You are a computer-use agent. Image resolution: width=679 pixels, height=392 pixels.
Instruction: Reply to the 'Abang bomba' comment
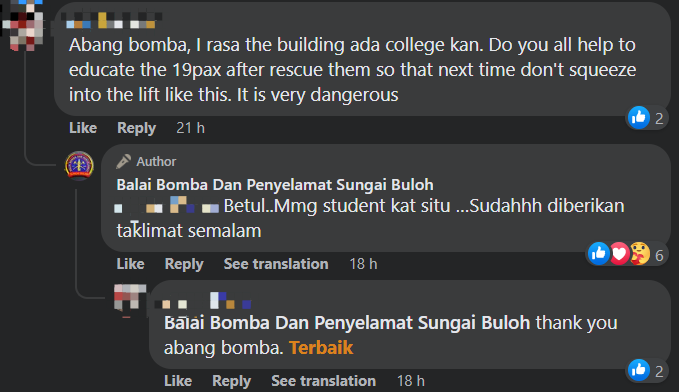136,128
